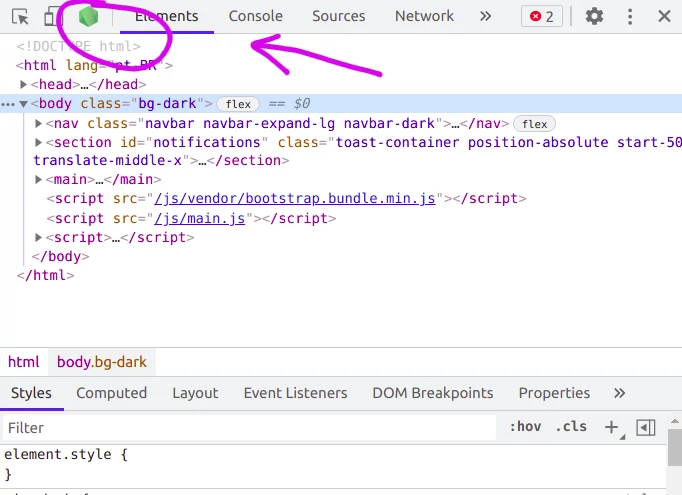Screen dimensions: 682x495
Task: Toggle the .cls class editor
Action: pyautogui.click(x=571, y=427)
